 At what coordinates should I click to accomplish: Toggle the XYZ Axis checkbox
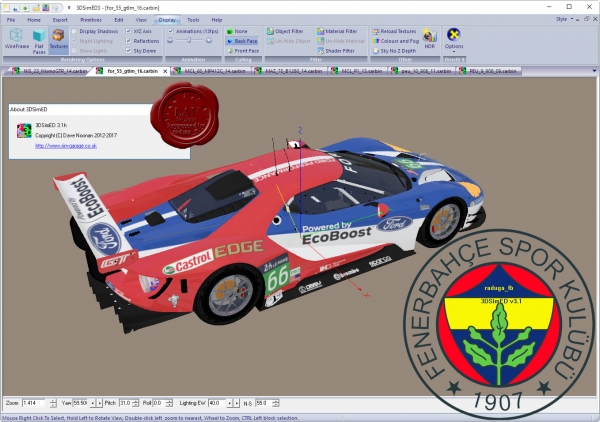[x=129, y=31]
